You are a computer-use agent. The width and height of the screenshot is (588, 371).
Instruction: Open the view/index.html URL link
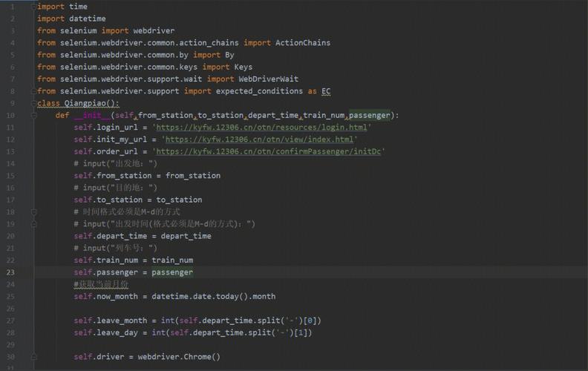[259, 139]
